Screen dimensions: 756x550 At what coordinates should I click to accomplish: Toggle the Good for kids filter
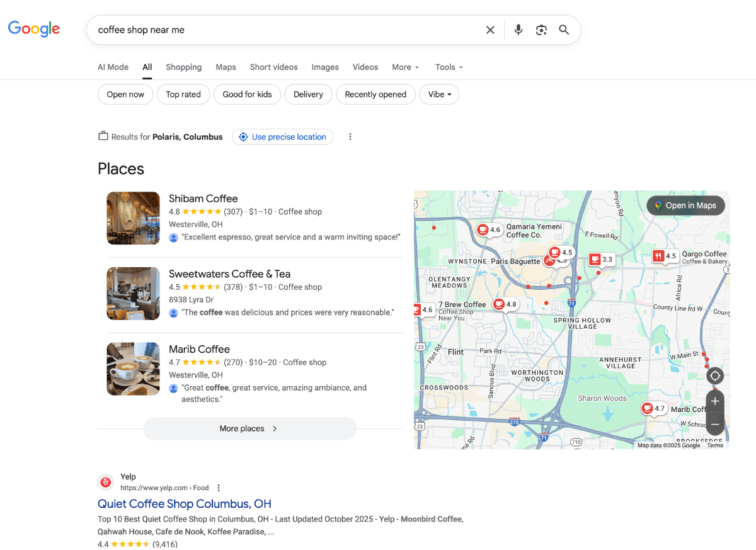247,95
